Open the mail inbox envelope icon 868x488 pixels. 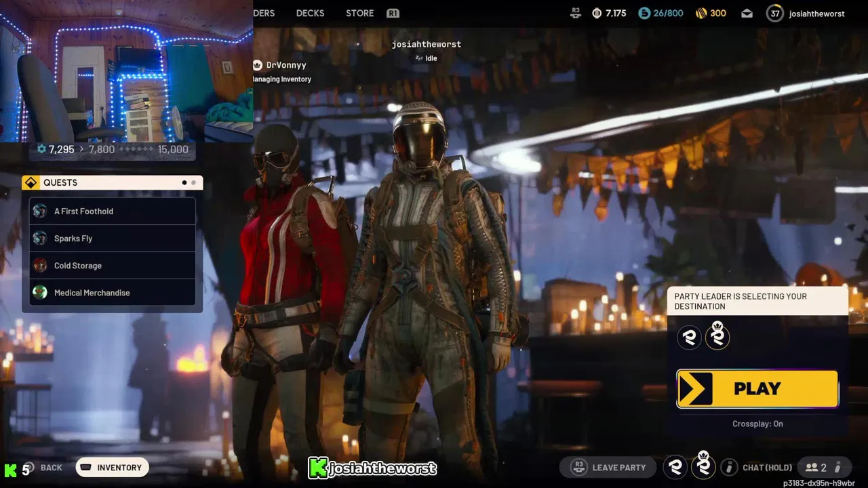tap(747, 14)
